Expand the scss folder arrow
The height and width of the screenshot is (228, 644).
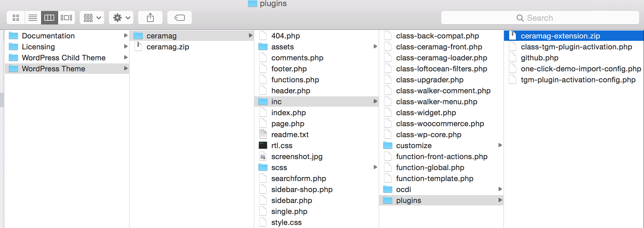[375, 167]
